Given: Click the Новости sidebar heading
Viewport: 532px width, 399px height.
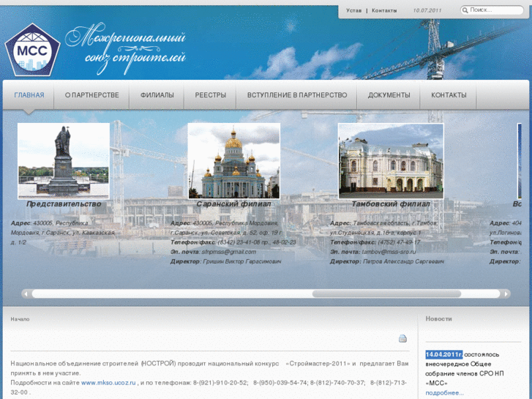Looking at the screenshot, I should coord(438,319).
